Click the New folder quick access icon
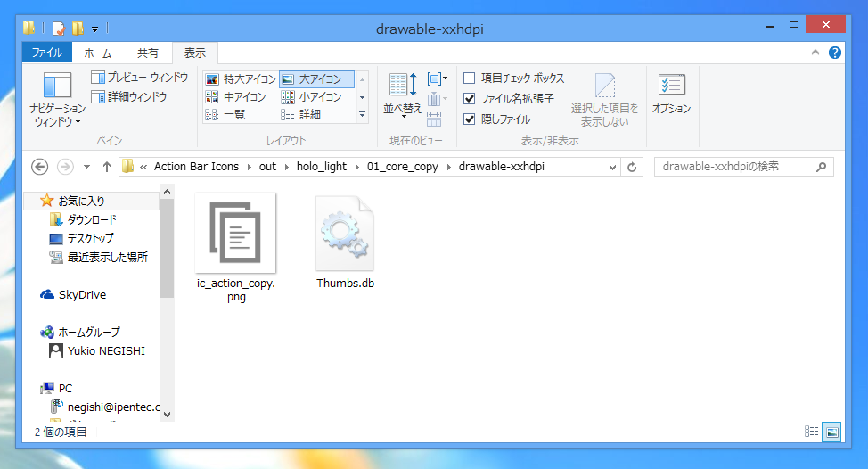 pos(78,28)
